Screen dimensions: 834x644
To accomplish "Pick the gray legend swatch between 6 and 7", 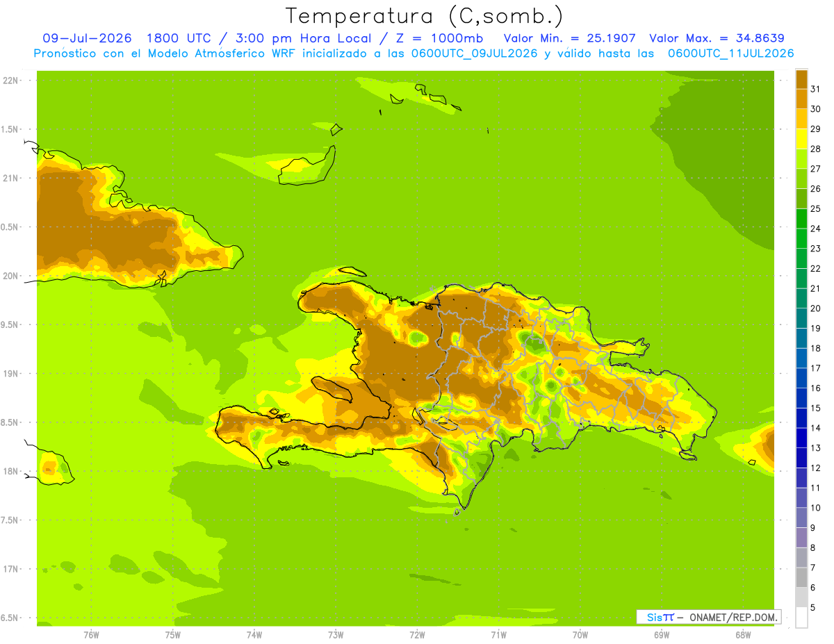I will pyautogui.click(x=801, y=577).
